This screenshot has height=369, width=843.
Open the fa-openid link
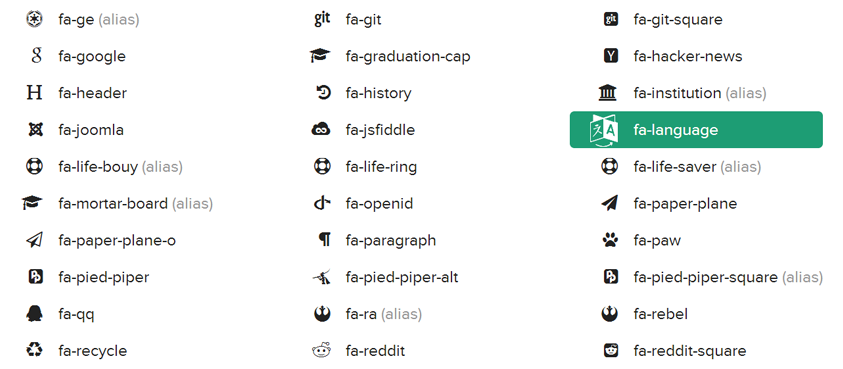click(x=379, y=203)
